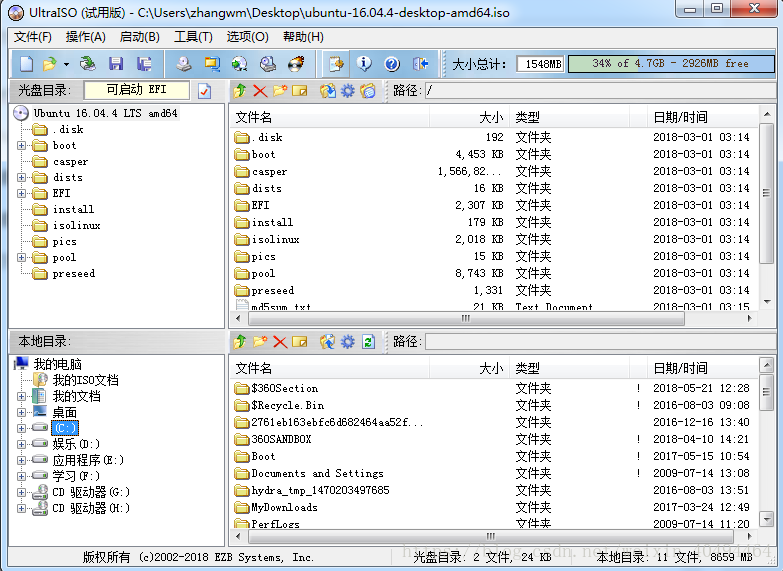The width and height of the screenshot is (783, 571).
Task: Click the 日期/时间 column header in local file list
Action: coord(702,369)
